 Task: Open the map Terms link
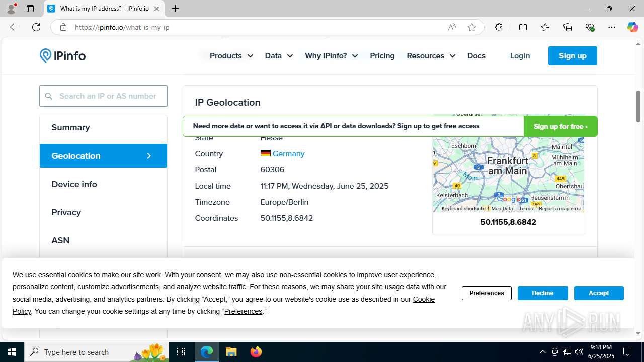pyautogui.click(x=526, y=209)
